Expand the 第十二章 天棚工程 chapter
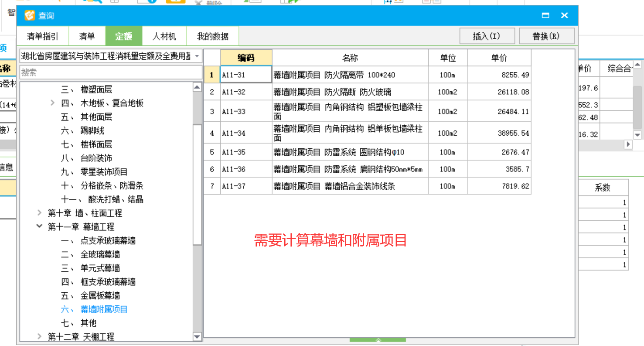Viewport: 644px width, 346px height. click(x=39, y=336)
